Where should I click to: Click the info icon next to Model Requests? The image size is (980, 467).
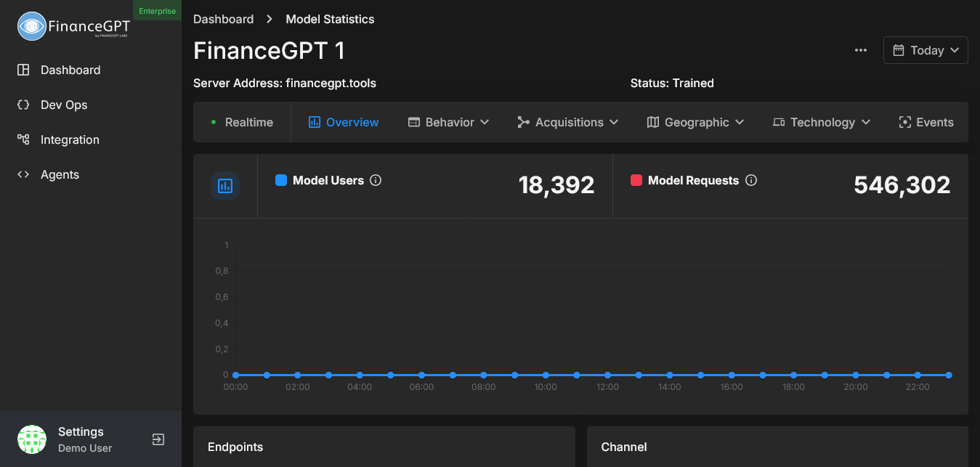click(x=751, y=180)
